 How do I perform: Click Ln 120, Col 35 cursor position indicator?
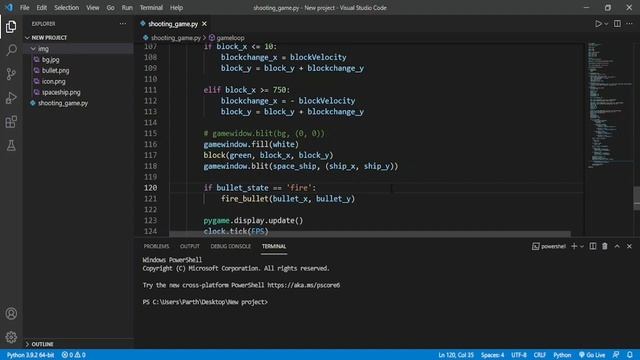pos(456,355)
